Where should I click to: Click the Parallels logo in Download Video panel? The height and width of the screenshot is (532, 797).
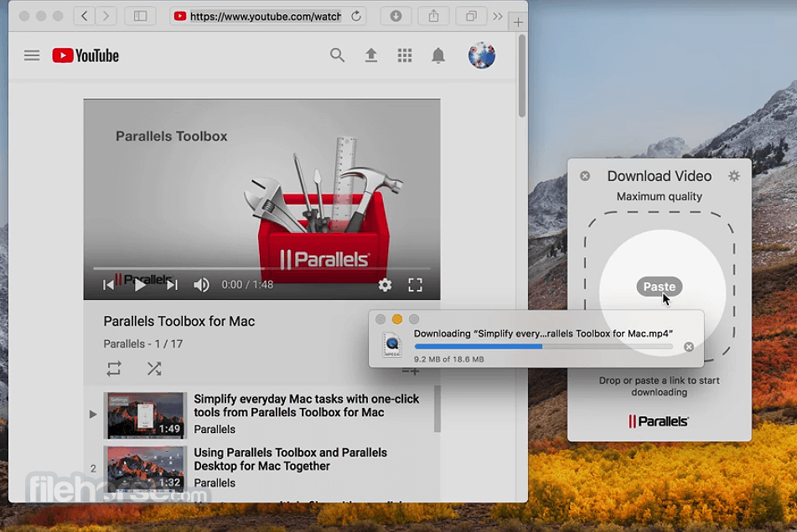coord(658,421)
